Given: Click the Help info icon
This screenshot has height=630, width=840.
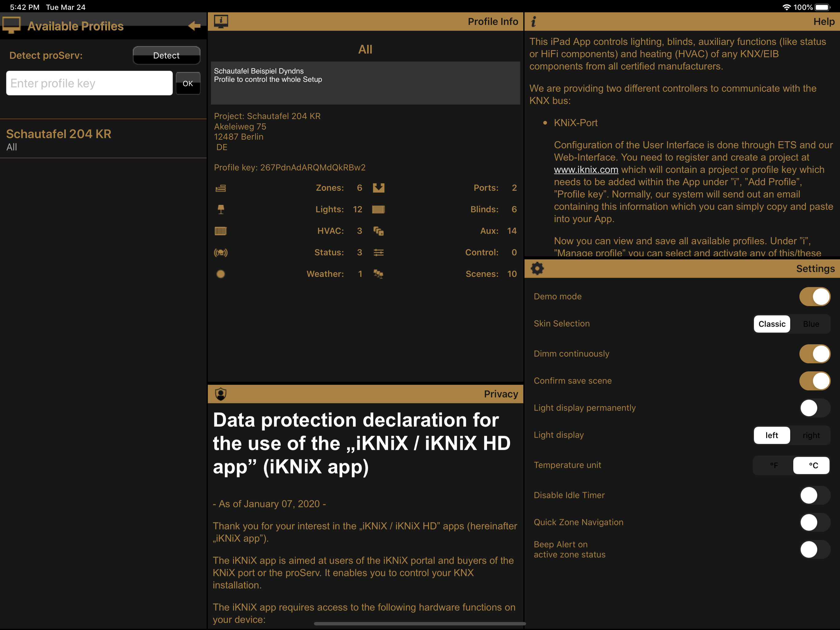Looking at the screenshot, I should point(533,22).
